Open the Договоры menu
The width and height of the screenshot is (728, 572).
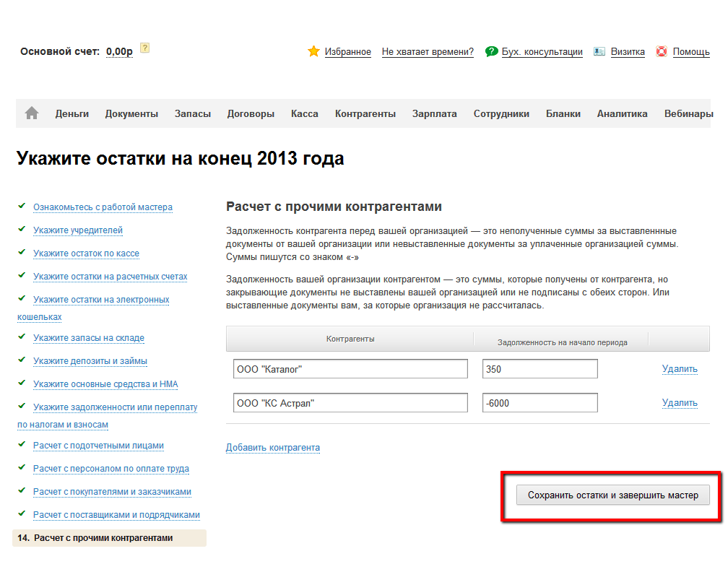click(x=251, y=114)
